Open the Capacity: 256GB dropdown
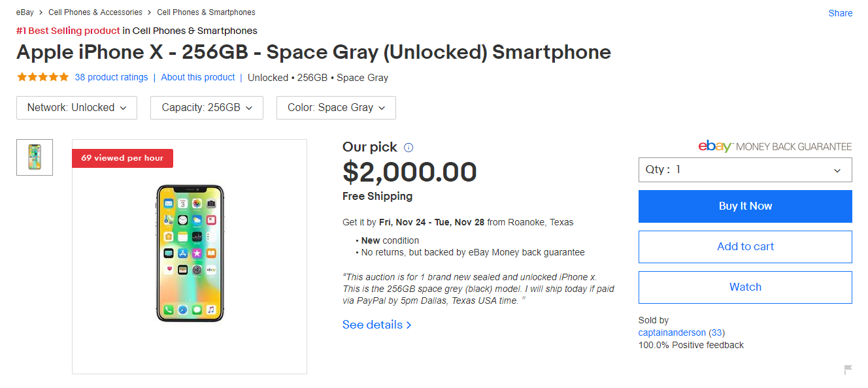This screenshot has height=388, width=868. point(207,107)
